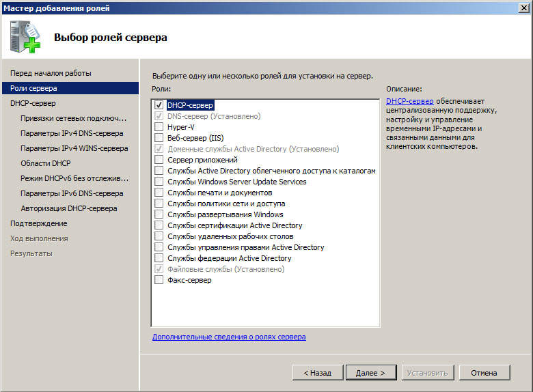The image size is (533, 392).
Task: Tick Службы сертификации Active Directory checkbox
Action: coord(159,225)
